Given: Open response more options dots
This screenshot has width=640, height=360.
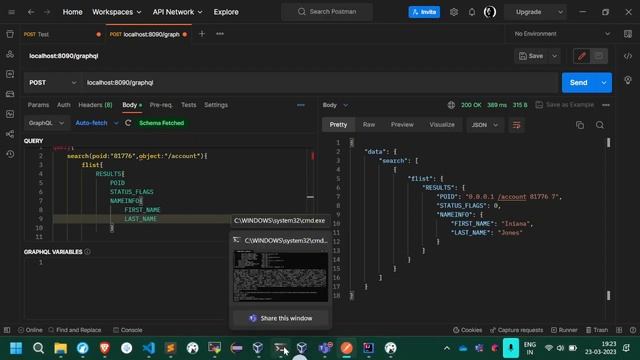Looking at the screenshot, I should click(606, 105).
